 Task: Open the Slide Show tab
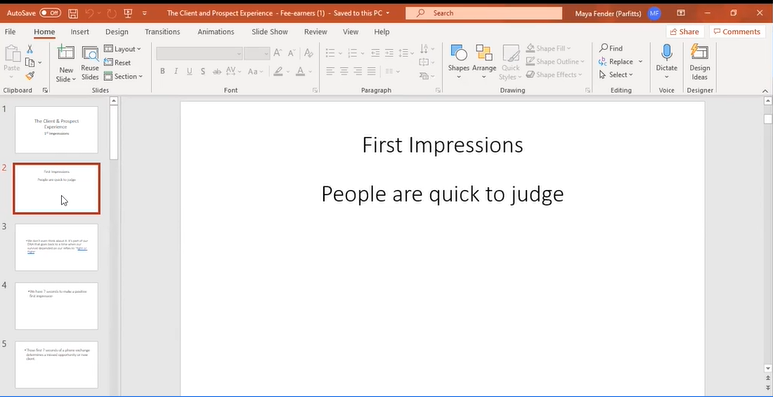coord(270,32)
